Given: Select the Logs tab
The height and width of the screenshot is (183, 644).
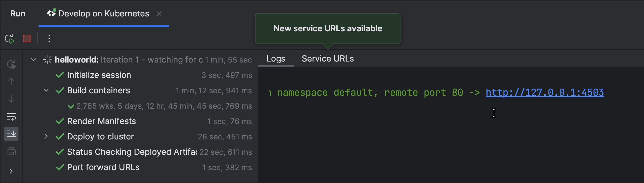Looking at the screenshot, I should click(276, 59).
